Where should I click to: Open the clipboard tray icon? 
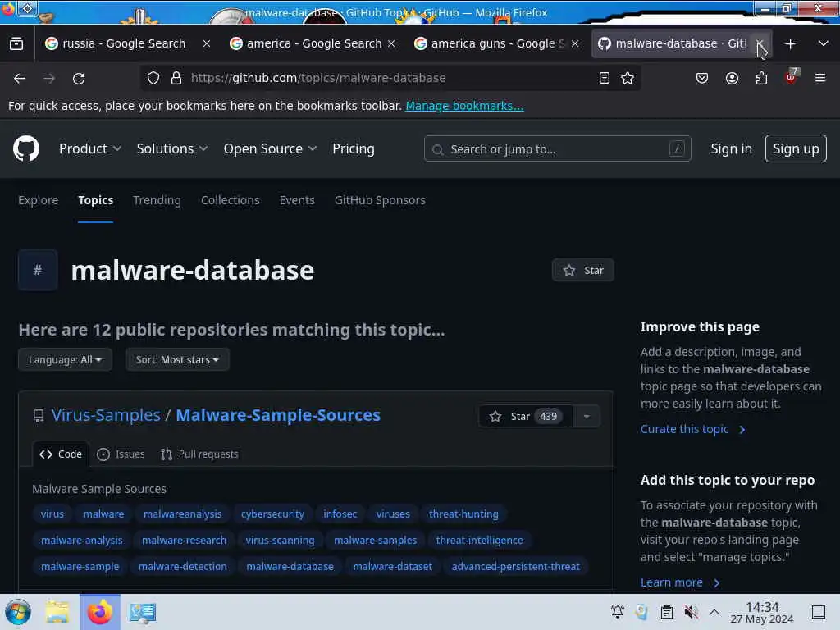666,612
